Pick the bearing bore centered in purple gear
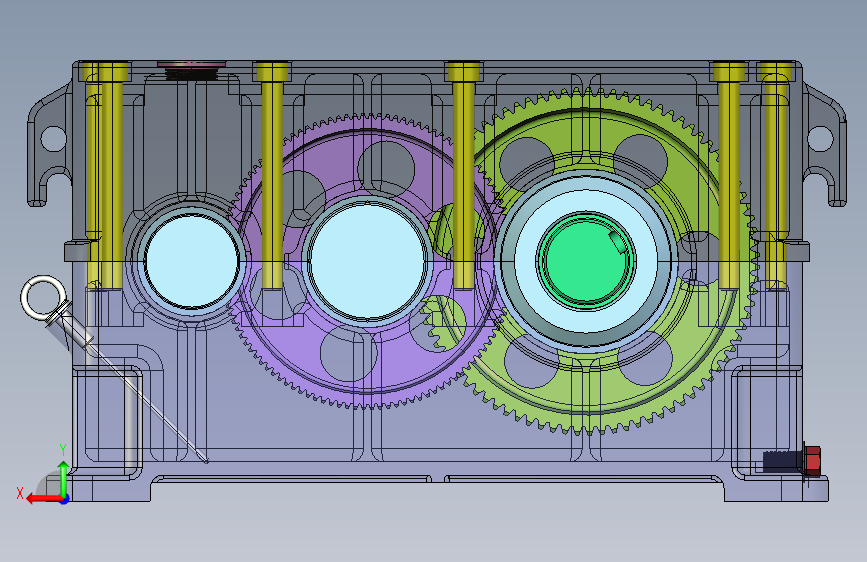This screenshot has width=867, height=562. tap(367, 261)
